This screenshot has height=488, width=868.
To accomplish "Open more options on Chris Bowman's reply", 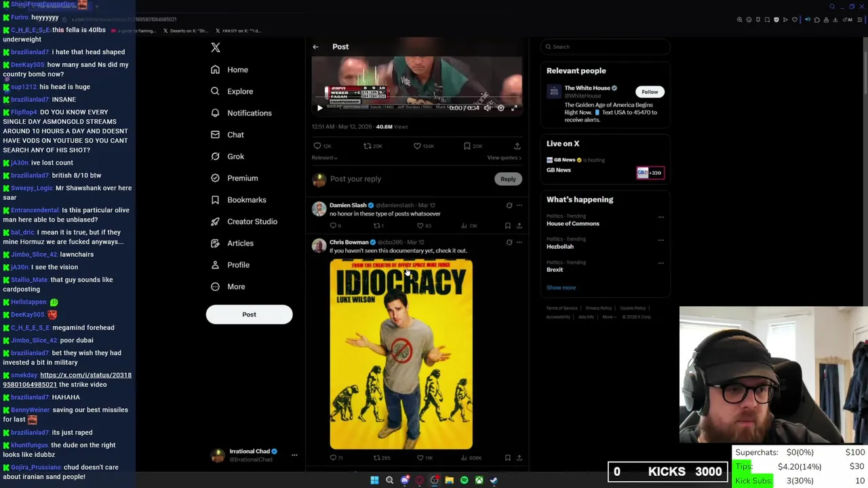I will click(x=519, y=242).
